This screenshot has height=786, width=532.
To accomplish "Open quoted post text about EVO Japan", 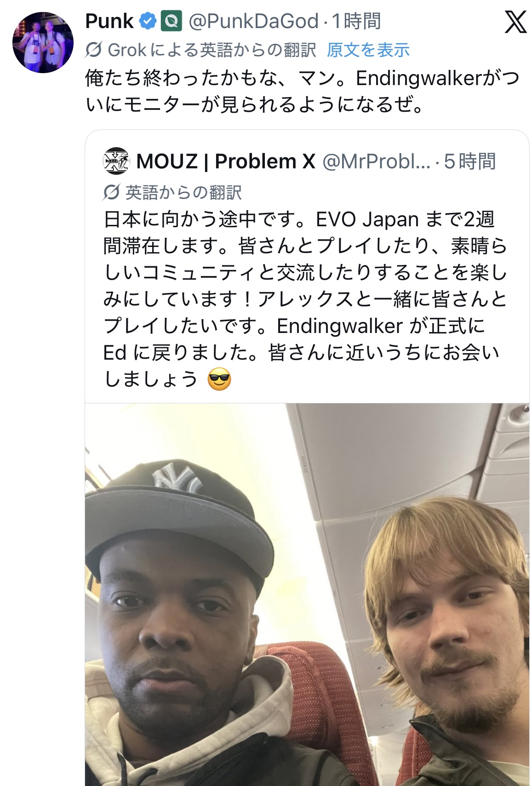I will pyautogui.click(x=305, y=299).
